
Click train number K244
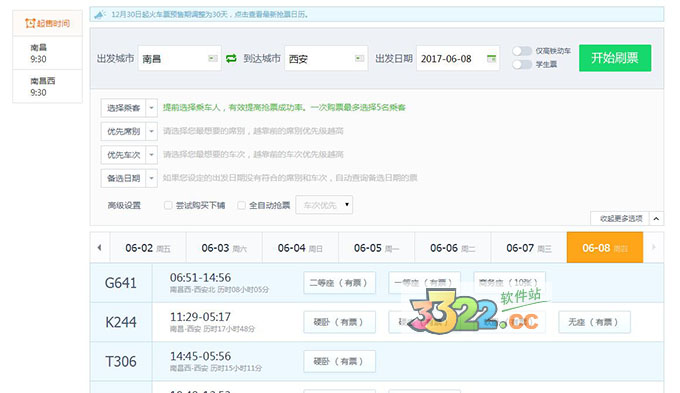(121, 322)
